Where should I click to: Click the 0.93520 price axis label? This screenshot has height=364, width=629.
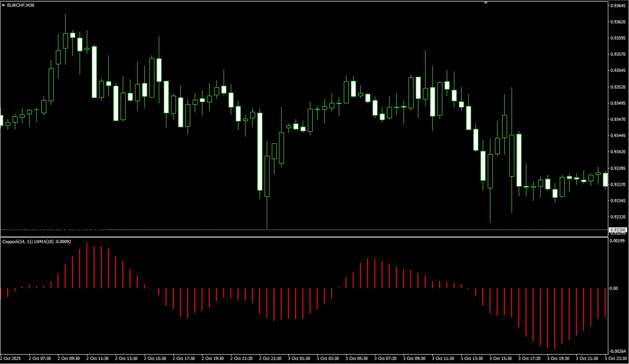tap(618, 87)
